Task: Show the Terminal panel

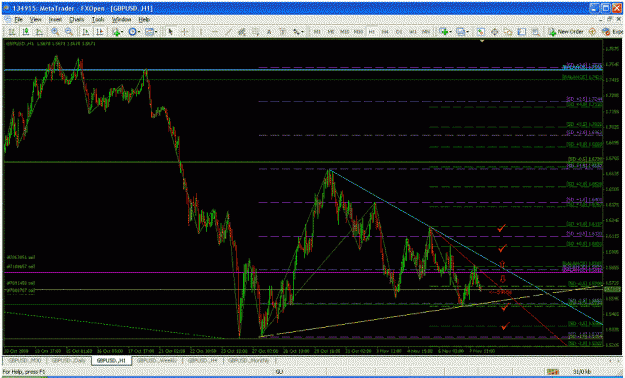Action: point(522,32)
